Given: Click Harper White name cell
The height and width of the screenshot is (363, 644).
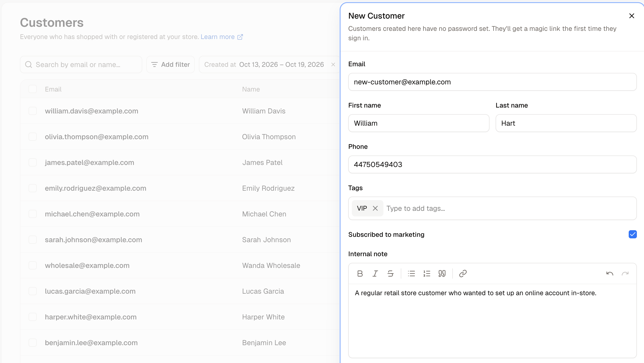Looking at the screenshot, I should (263, 317).
